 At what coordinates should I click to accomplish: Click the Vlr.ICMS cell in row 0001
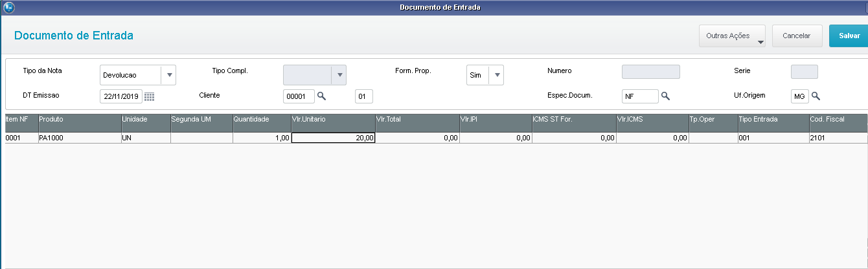652,138
